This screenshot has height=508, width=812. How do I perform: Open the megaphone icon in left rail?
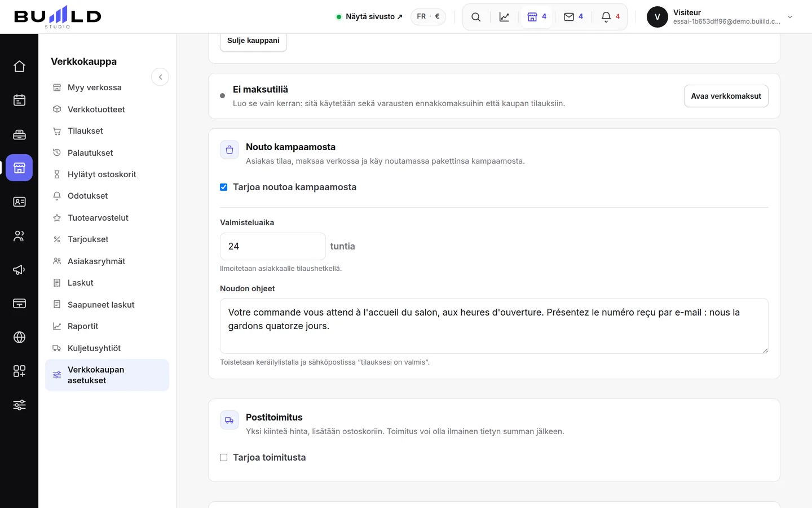coord(19,270)
